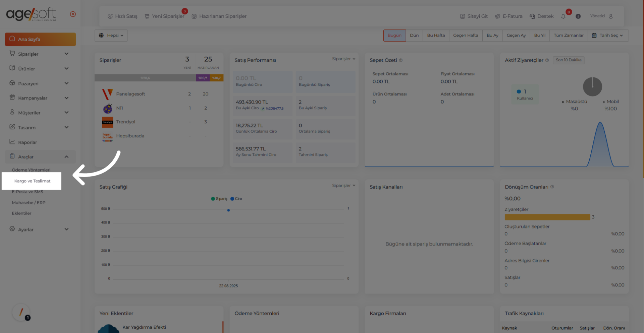Click Sepet Özeti help icon
Image resolution: width=644 pixels, height=333 pixels.
(x=401, y=60)
